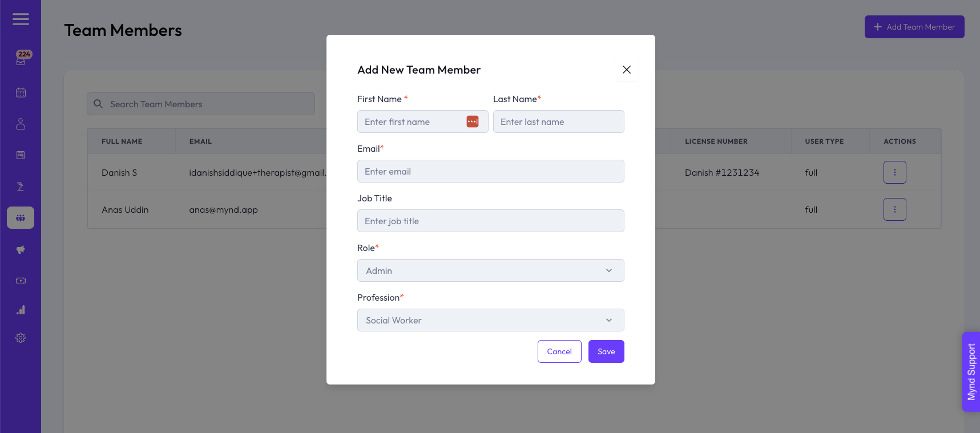Open the billing money icon
The image size is (980, 433).
point(21,281)
